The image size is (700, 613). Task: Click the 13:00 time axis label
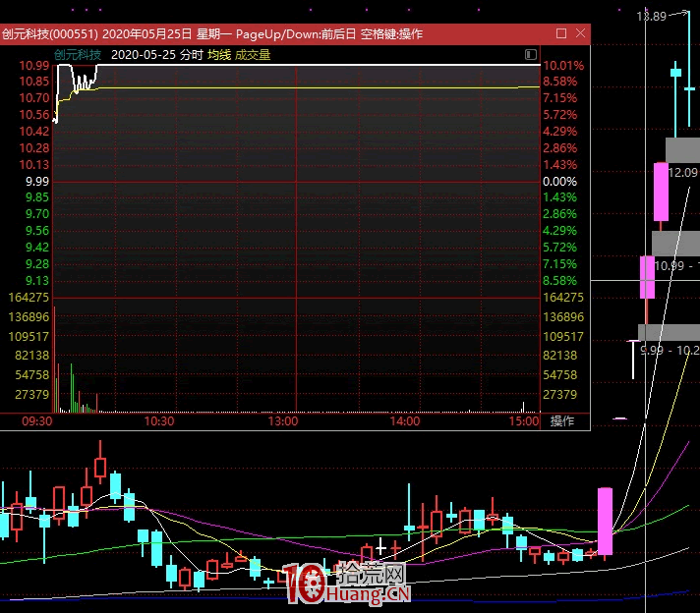pos(282,420)
